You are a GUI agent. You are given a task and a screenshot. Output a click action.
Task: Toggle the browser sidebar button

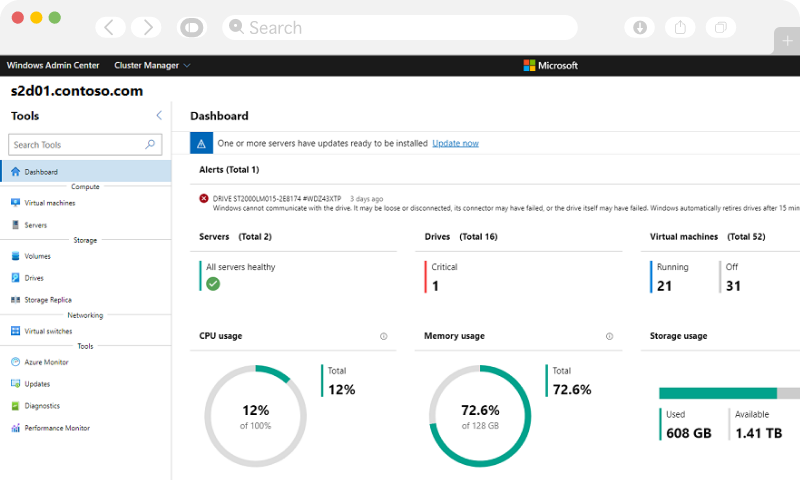coord(192,27)
